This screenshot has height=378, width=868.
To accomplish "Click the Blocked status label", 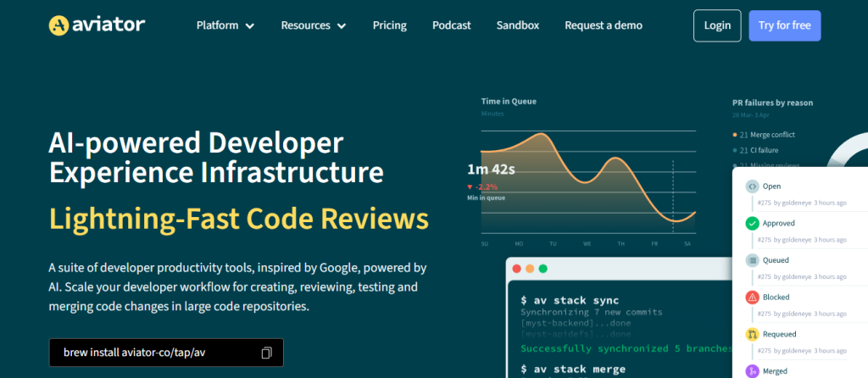I will coord(776,297).
